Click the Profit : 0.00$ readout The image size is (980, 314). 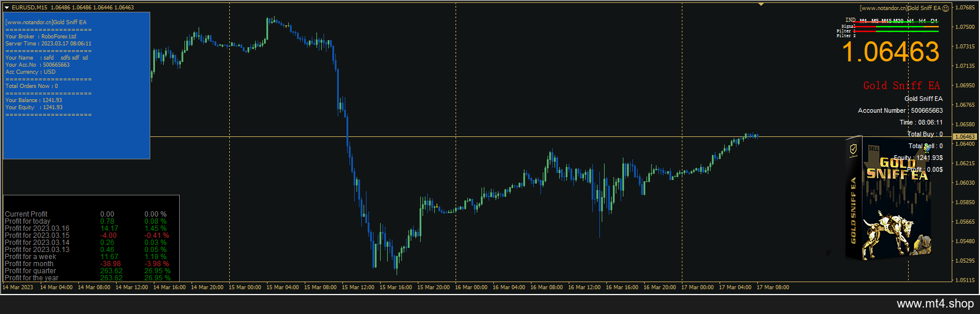[x=925, y=169]
